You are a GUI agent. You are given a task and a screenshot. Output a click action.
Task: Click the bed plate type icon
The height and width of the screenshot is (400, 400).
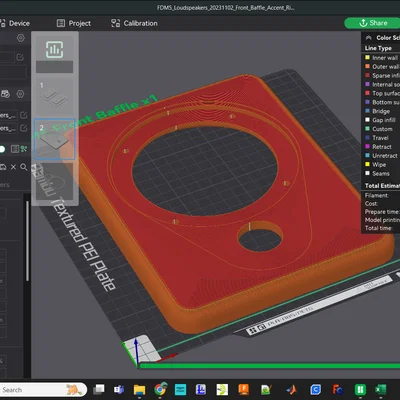point(5,94)
